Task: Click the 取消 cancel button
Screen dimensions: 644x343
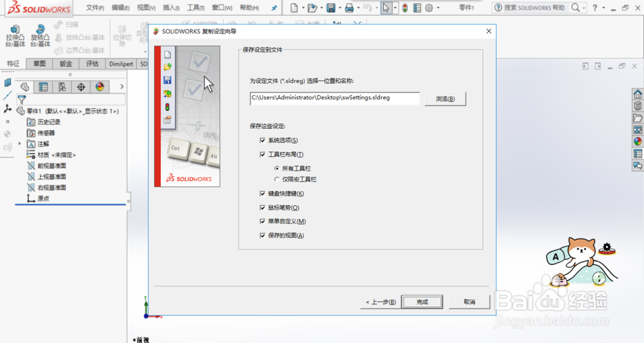Action: pos(469,302)
